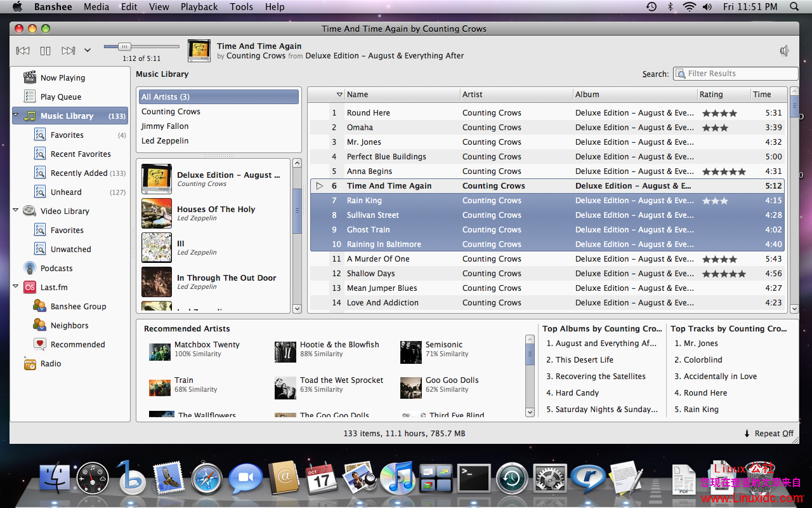Open the Last.fm Neighbors station
The height and width of the screenshot is (508, 812).
click(x=69, y=325)
